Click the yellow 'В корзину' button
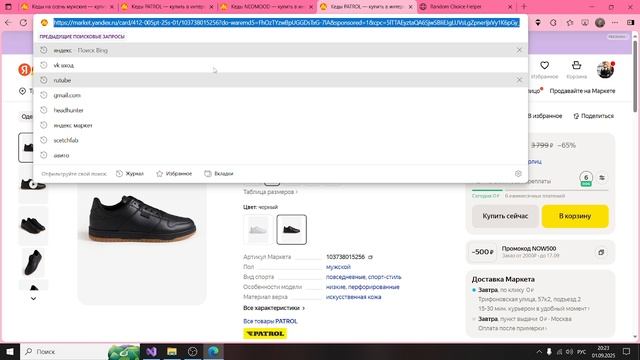Screen dimensions: 640x360 coord(575,216)
